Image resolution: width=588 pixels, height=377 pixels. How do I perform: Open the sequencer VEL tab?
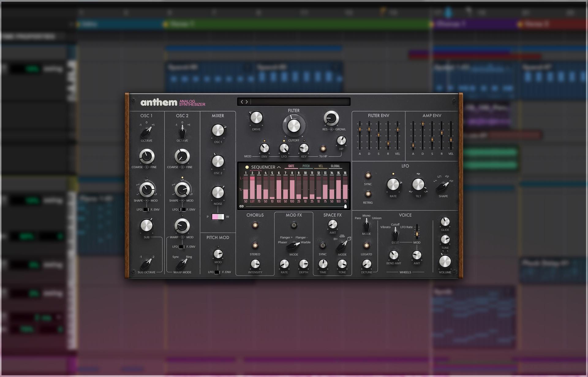pyautogui.click(x=321, y=166)
